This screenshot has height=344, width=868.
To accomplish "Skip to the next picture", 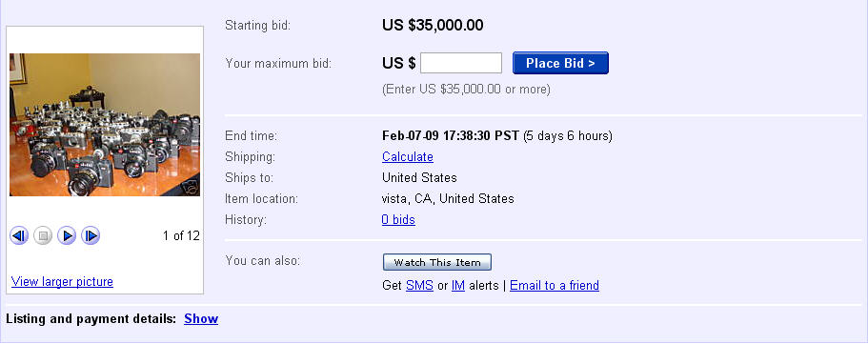I will (x=91, y=236).
